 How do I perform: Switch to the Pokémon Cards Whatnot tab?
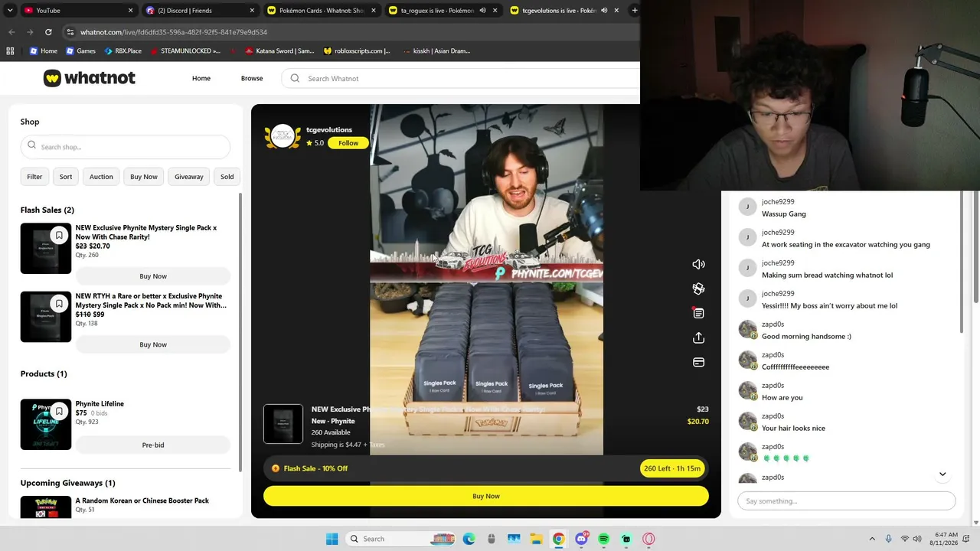[320, 11]
